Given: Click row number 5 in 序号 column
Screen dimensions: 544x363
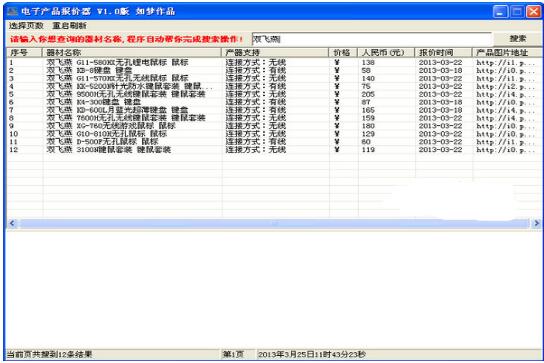Looking at the screenshot, I should [11, 94].
